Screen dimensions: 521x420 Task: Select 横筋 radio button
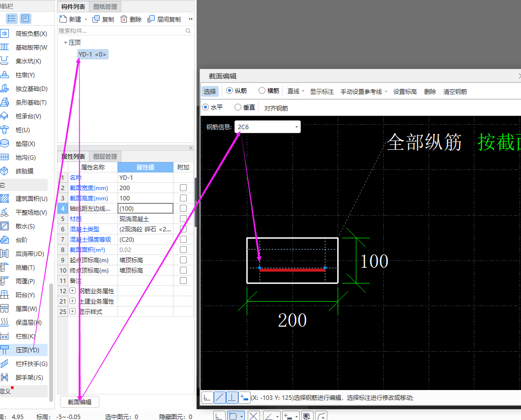pyautogui.click(x=262, y=91)
